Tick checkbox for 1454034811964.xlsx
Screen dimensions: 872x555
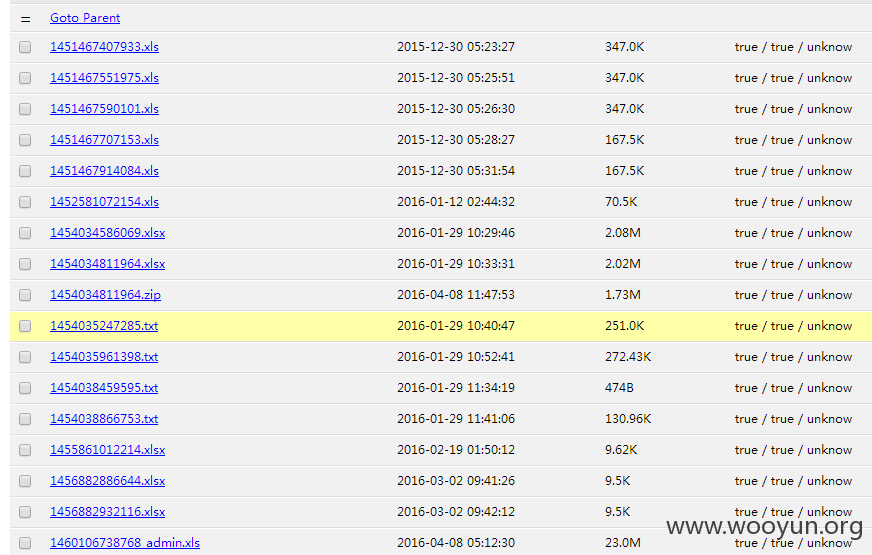(x=25, y=264)
